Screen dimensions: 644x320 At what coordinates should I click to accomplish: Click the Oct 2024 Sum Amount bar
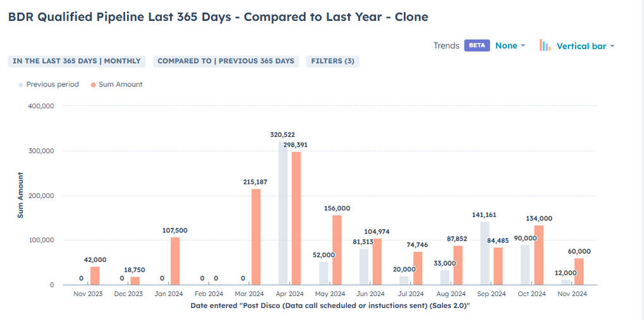539,255
